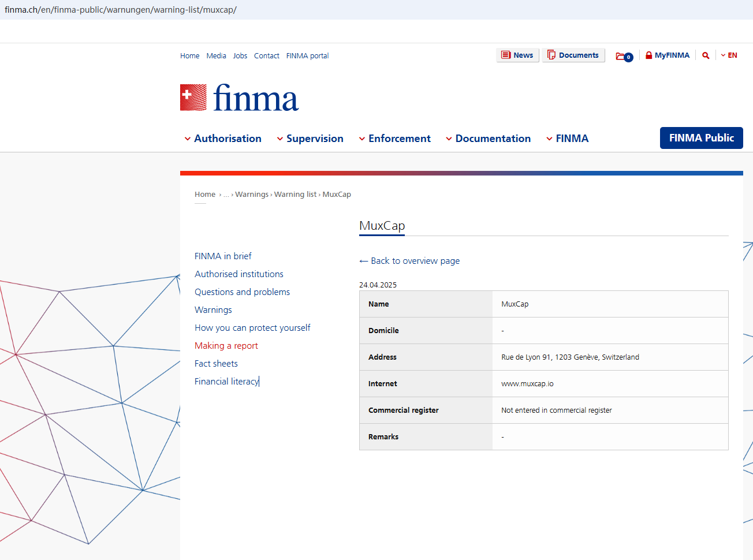Click the FINMA Public button

click(x=701, y=138)
